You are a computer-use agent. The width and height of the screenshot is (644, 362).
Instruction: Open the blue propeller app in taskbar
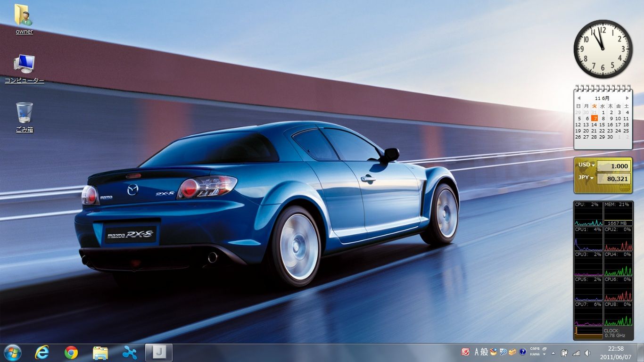[129, 353]
